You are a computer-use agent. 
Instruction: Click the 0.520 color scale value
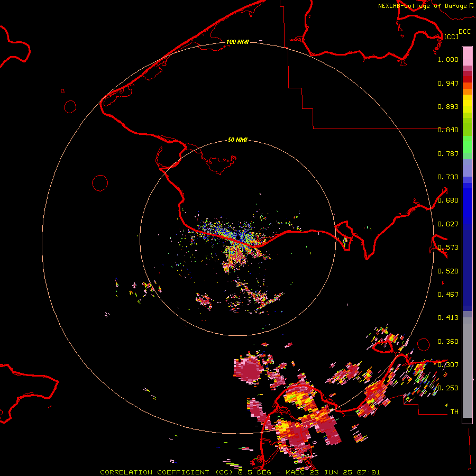[448, 271]
